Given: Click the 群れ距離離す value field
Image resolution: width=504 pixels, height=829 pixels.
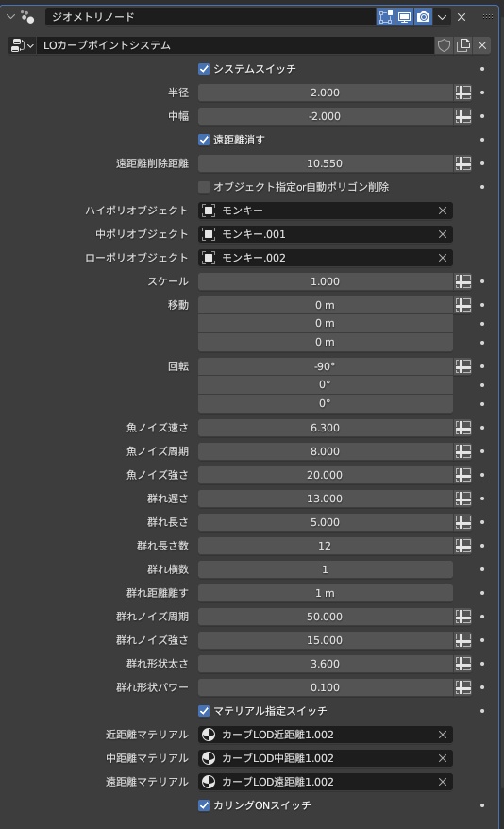Looking at the screenshot, I should pos(325,593).
